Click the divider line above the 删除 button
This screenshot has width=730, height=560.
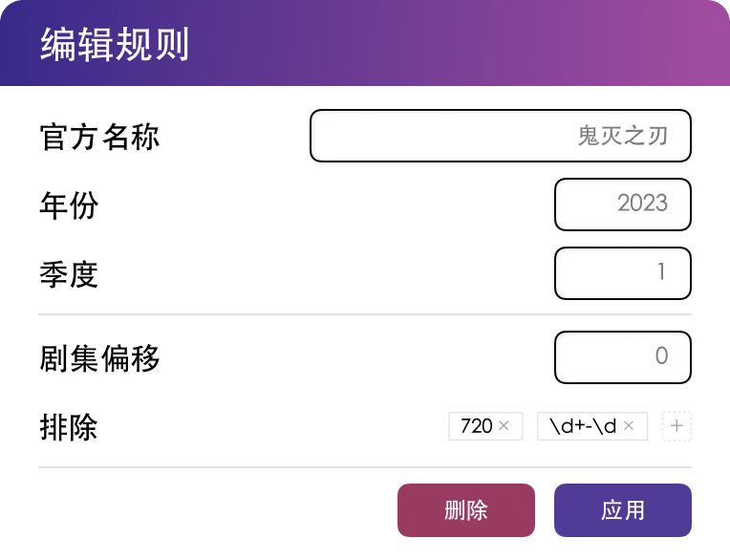pos(364,467)
